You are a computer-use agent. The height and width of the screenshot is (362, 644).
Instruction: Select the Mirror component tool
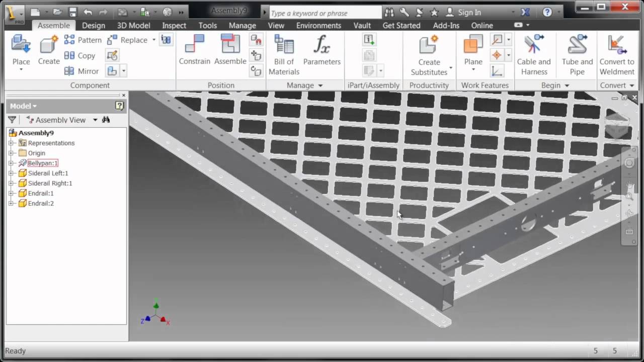click(82, 71)
